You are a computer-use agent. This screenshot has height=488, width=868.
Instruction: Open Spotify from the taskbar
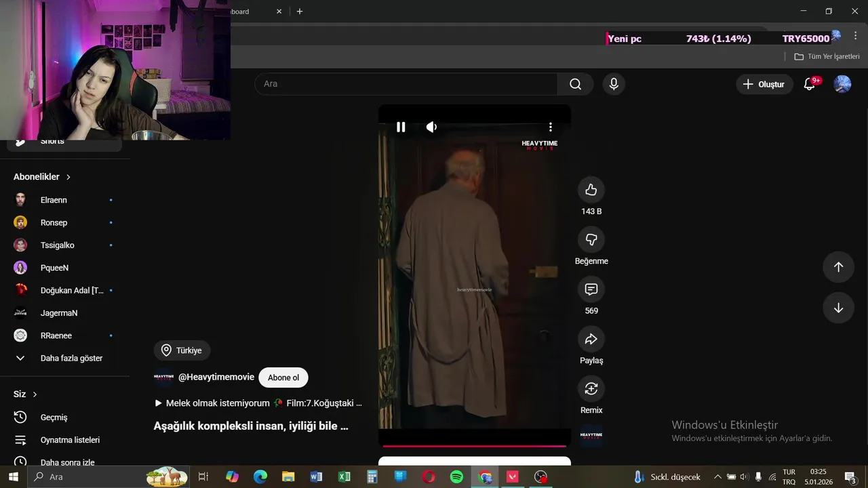tap(456, 477)
